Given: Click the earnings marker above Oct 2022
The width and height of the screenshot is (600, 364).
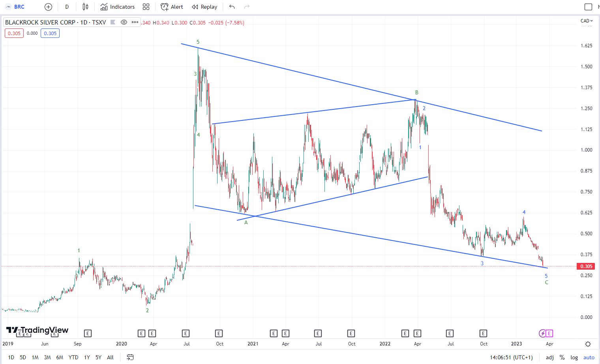Looking at the screenshot, I should pyautogui.click(x=483, y=333).
